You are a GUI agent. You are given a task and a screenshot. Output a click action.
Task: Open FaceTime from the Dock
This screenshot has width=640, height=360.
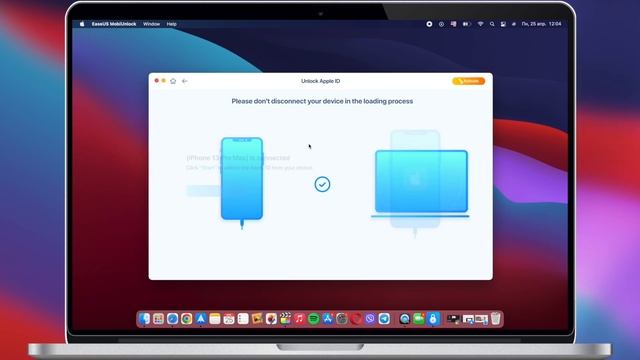pyautogui.click(x=419, y=319)
